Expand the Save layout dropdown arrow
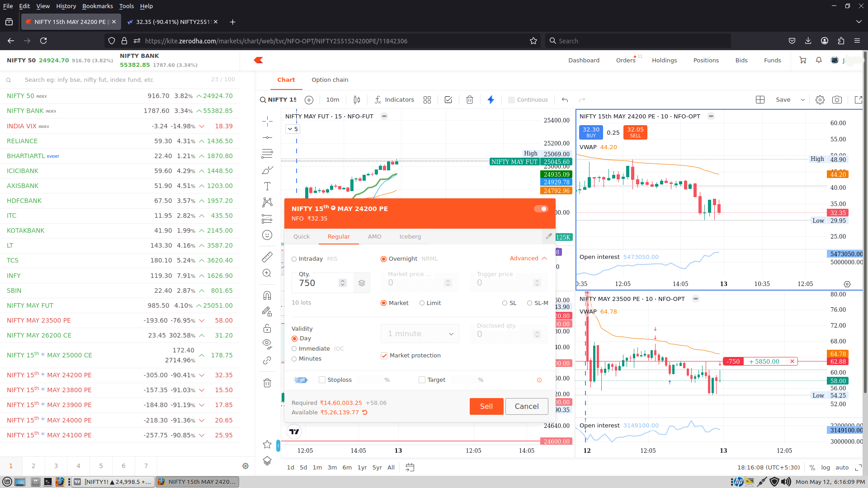Screen dimensions: 868x488 click(803, 100)
